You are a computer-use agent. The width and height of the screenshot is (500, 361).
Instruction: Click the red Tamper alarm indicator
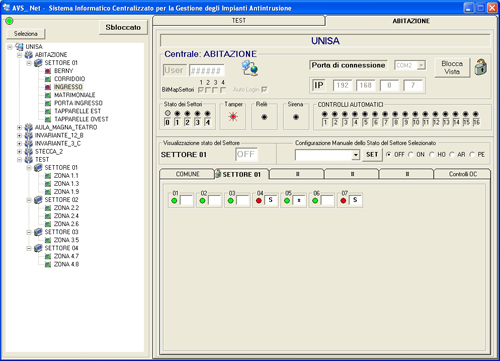coord(233,117)
